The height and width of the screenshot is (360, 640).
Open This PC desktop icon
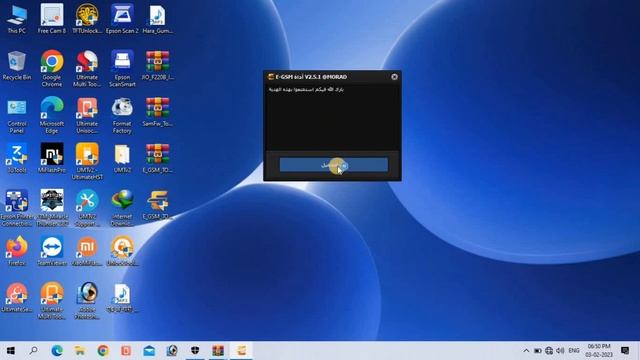pyautogui.click(x=17, y=19)
